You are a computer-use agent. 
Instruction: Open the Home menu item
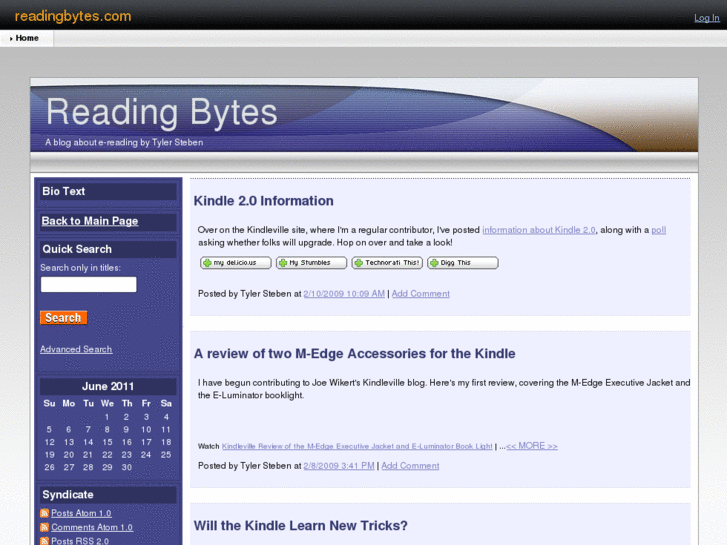pyautogui.click(x=27, y=38)
